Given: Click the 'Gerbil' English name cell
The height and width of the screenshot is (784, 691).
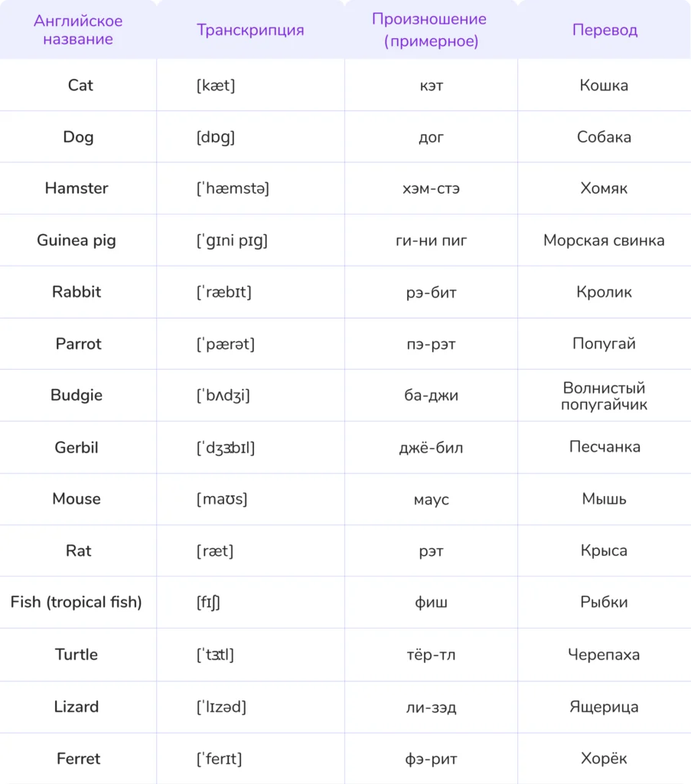Looking at the screenshot, I should [77, 447].
